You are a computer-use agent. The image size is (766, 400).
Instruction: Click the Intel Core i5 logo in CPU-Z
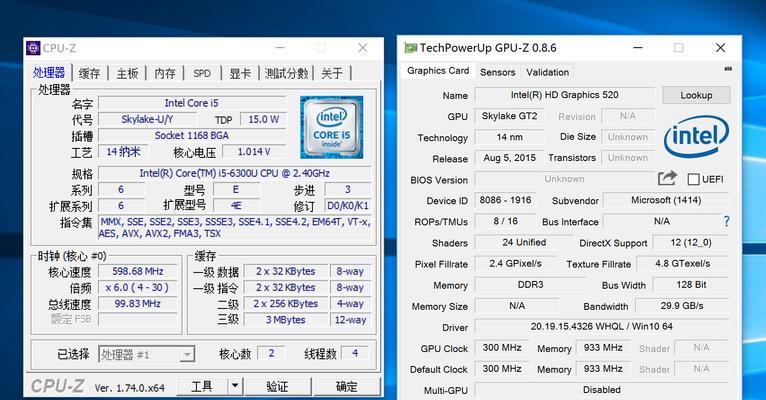click(332, 127)
